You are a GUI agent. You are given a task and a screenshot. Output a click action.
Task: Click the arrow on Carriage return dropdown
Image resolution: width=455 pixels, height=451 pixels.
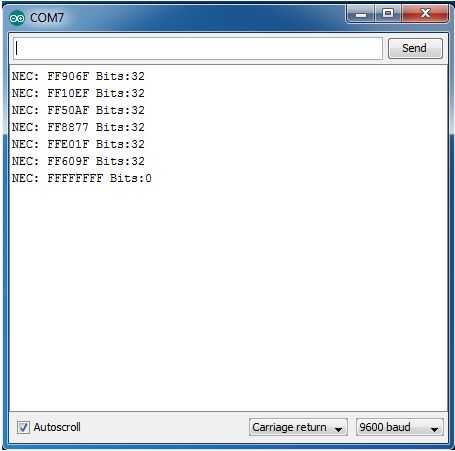(338, 429)
